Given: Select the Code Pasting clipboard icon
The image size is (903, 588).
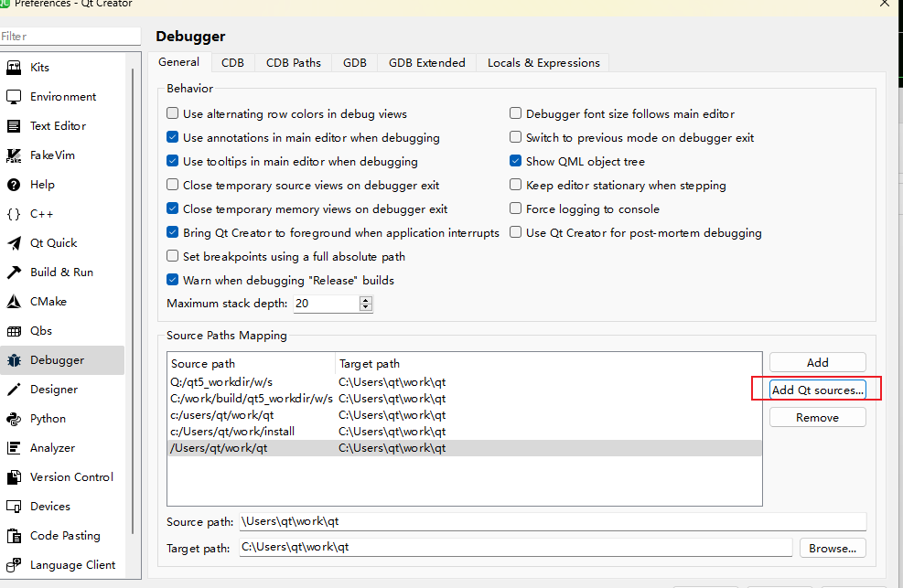Looking at the screenshot, I should click(14, 536).
